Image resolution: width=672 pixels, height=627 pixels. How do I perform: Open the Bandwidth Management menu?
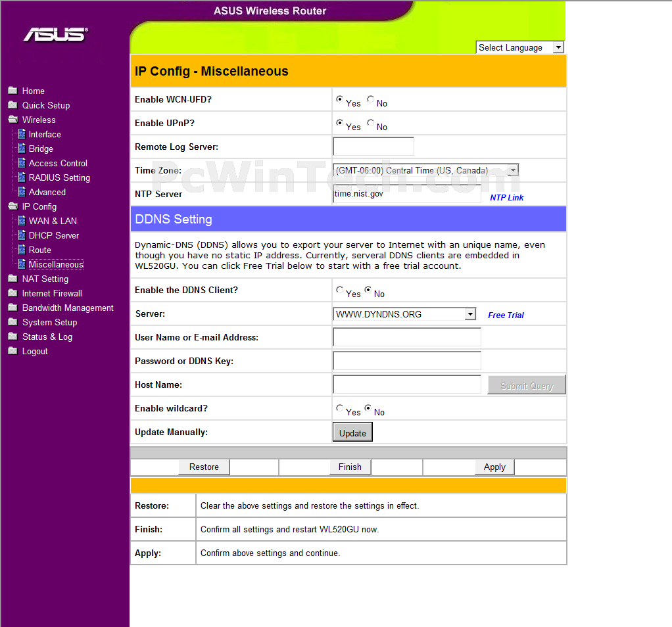click(68, 308)
